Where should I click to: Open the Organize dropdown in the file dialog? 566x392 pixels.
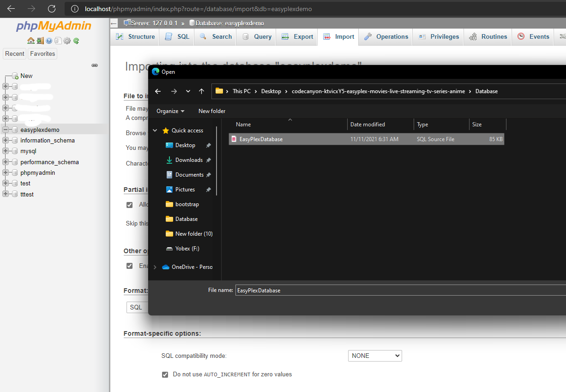tap(170, 111)
